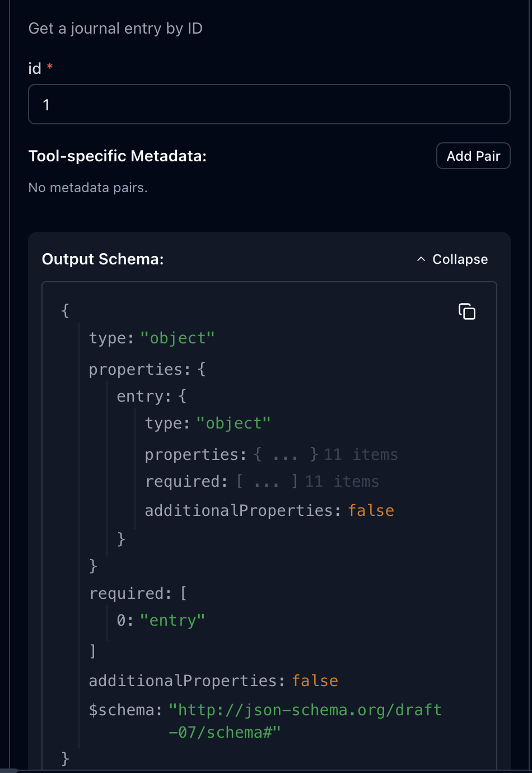This screenshot has height=773, width=532.
Task: Click the opening brace of schema root
Action: click(65, 310)
